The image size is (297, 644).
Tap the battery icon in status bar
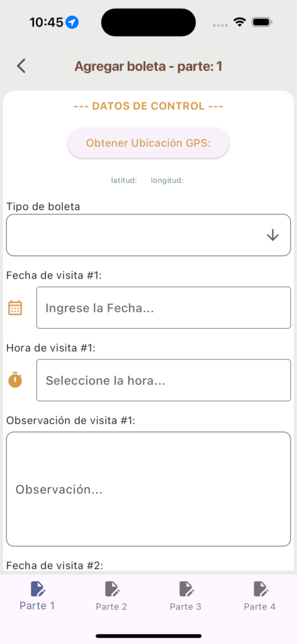(x=262, y=22)
